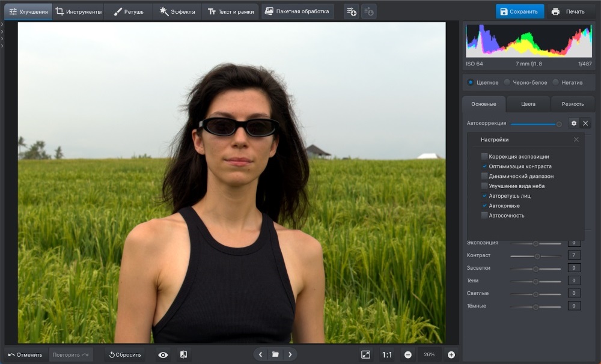Click the Сохранить button
This screenshot has width=601, height=364.
pos(519,11)
